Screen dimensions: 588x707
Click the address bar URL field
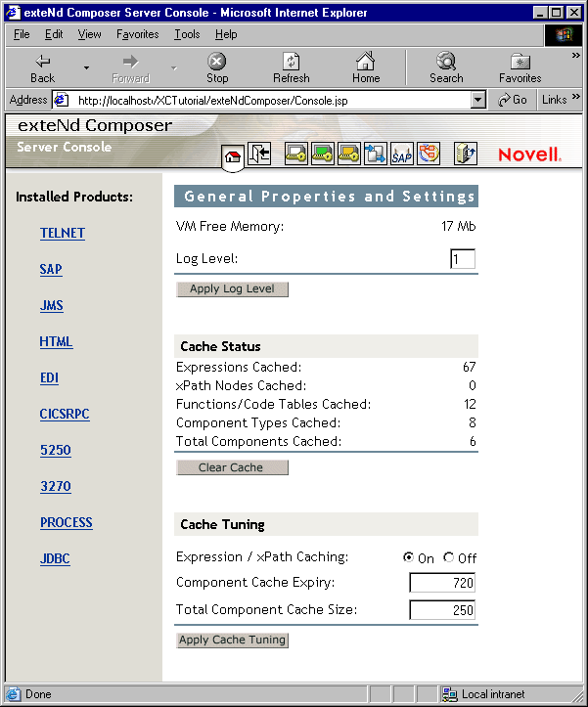[271, 100]
